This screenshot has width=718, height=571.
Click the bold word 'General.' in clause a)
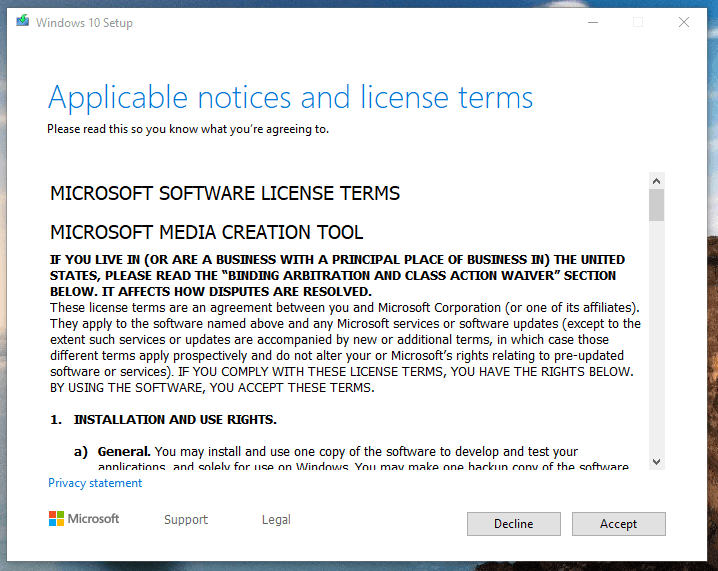[x=124, y=451]
